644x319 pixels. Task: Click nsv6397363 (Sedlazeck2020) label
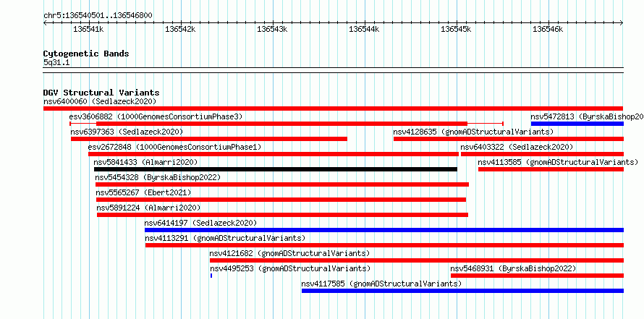(127, 132)
